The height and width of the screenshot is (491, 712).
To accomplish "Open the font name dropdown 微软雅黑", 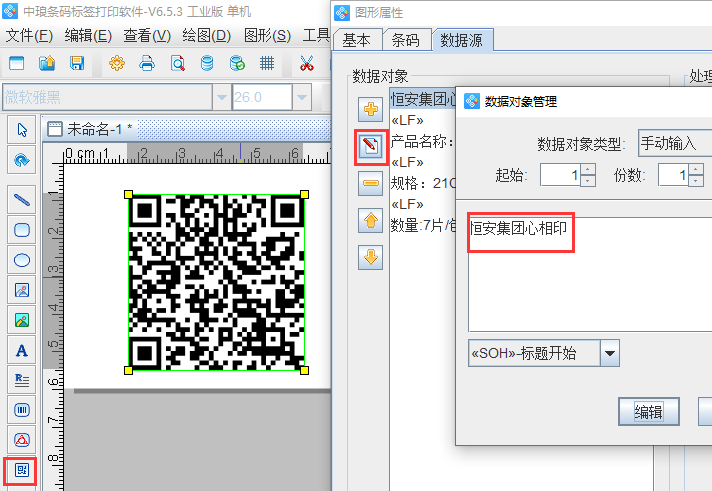I will (221, 97).
